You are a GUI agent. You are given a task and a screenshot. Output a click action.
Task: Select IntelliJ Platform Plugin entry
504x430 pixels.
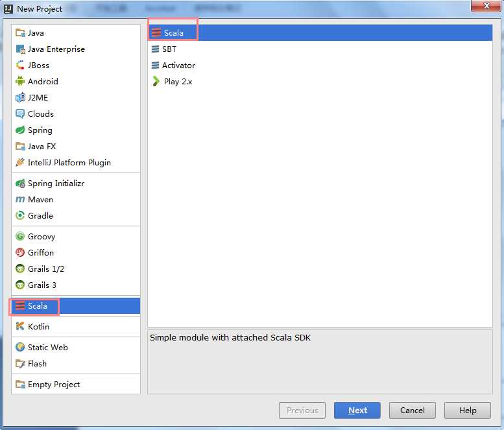click(76, 162)
